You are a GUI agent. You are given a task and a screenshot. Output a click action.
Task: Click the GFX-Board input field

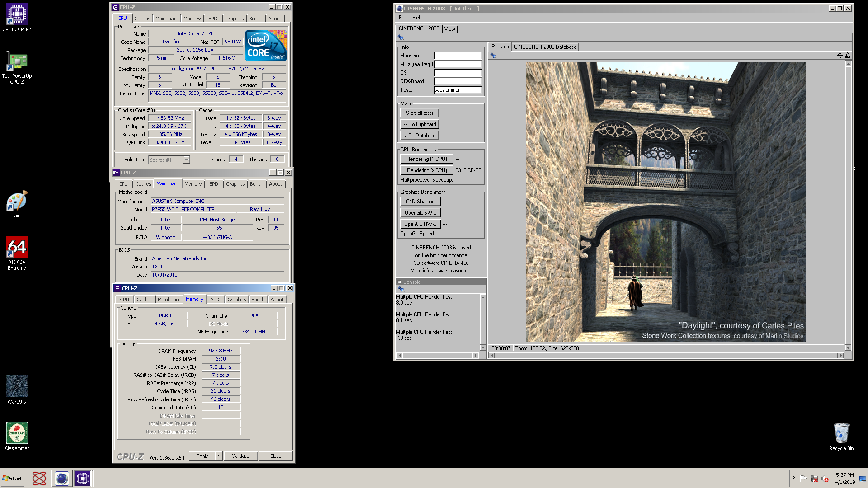(458, 81)
